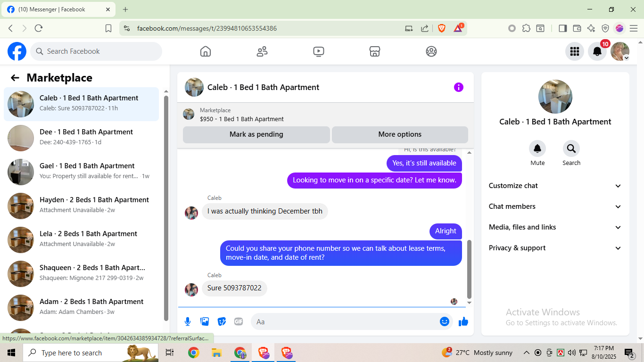Click Mark as pending button
644x362 pixels.
pyautogui.click(x=256, y=134)
